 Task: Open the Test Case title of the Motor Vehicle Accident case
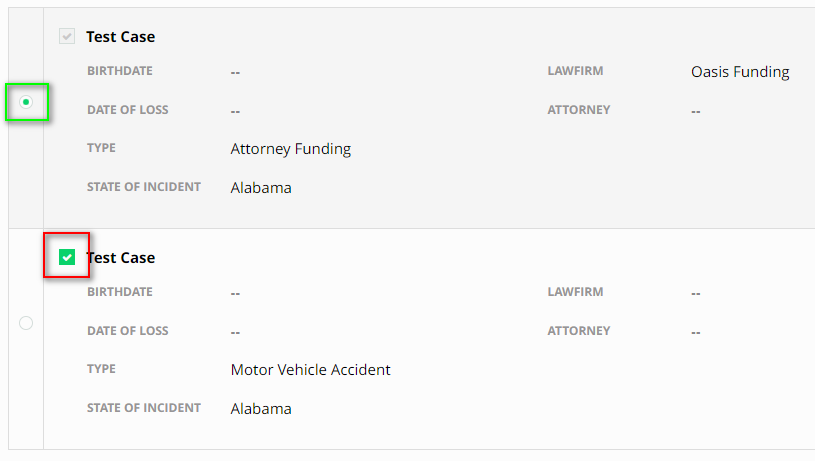coord(120,258)
